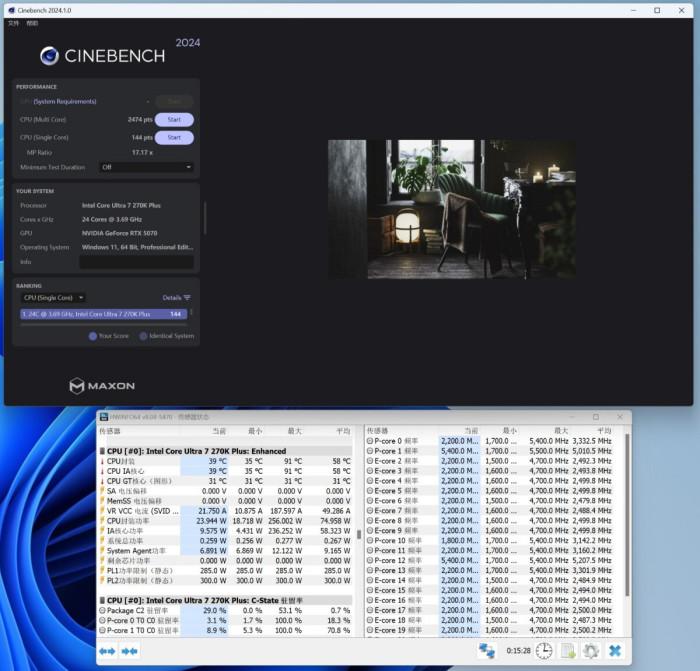Screen dimensions: 700x671
Task: Click Cinebench left panel scrollbar
Action: [205, 218]
